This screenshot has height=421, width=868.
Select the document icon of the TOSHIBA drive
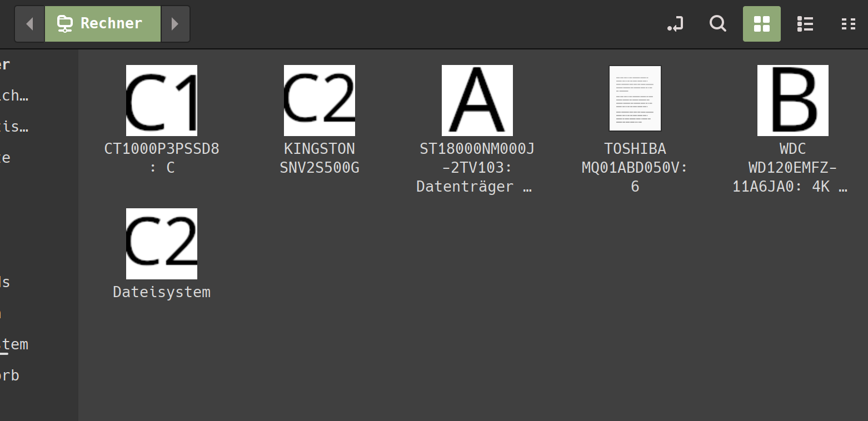635,98
